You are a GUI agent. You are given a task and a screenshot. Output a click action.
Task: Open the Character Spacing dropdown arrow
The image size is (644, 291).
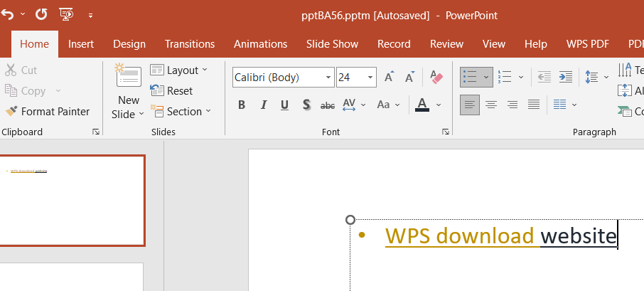(x=363, y=105)
